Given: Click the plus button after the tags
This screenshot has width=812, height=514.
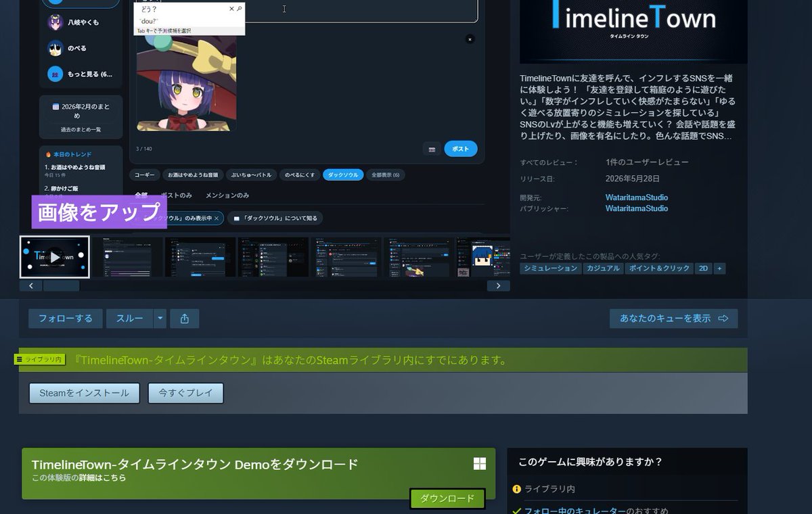Looking at the screenshot, I should pos(719,268).
